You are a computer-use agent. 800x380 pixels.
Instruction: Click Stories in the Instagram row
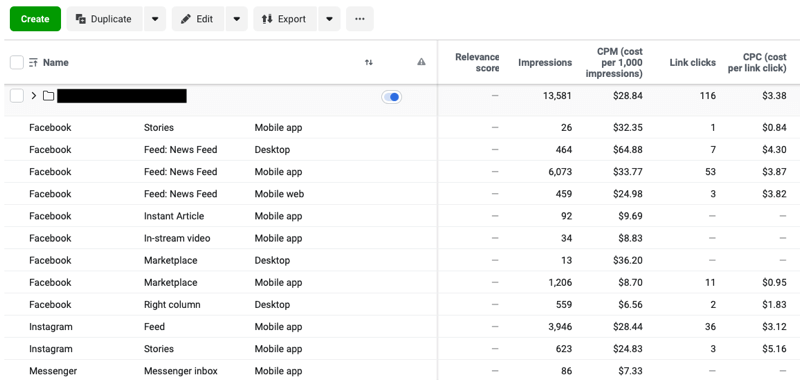tap(159, 349)
